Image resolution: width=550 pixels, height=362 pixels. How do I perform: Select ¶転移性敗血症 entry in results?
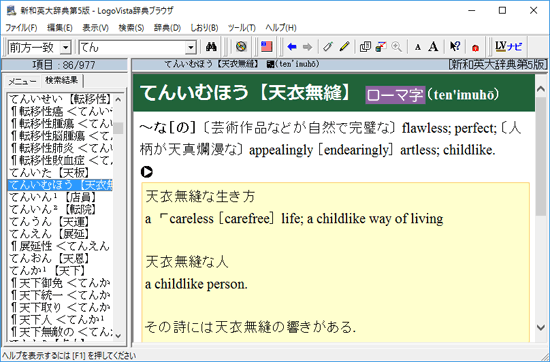tap(60, 160)
